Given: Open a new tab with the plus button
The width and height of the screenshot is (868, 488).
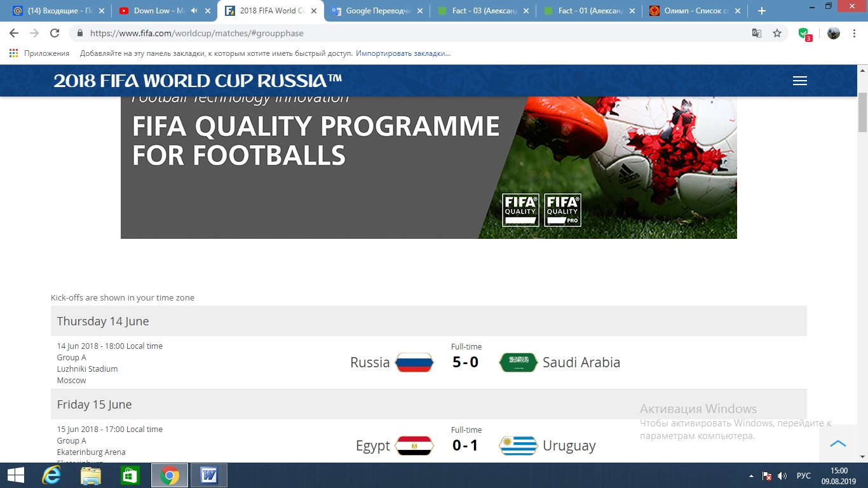Looking at the screenshot, I should point(762,11).
